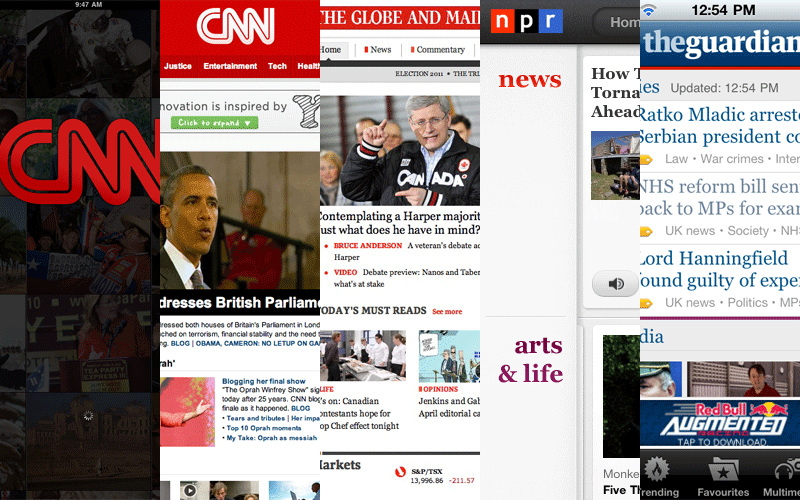Open the Multimedia tab with headphones icon
This screenshot has width=800, height=500.
[782, 475]
